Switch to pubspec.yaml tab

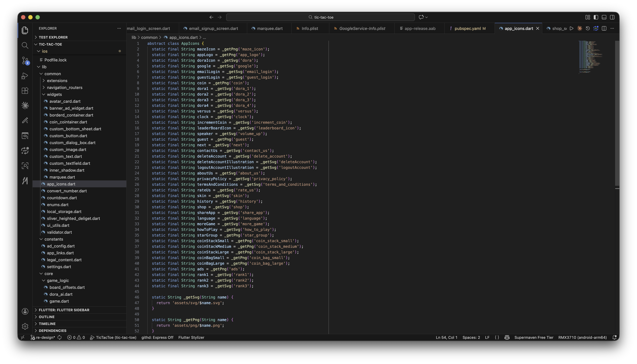point(470,29)
